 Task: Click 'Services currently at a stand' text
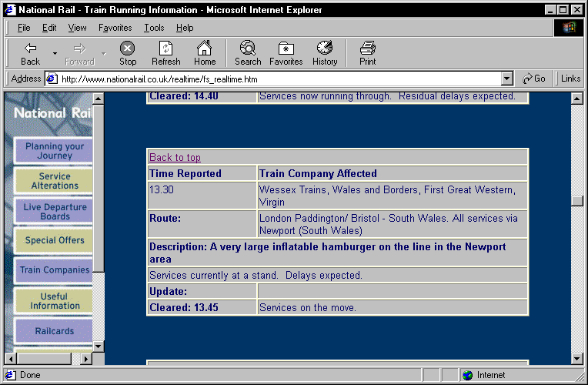click(x=256, y=275)
